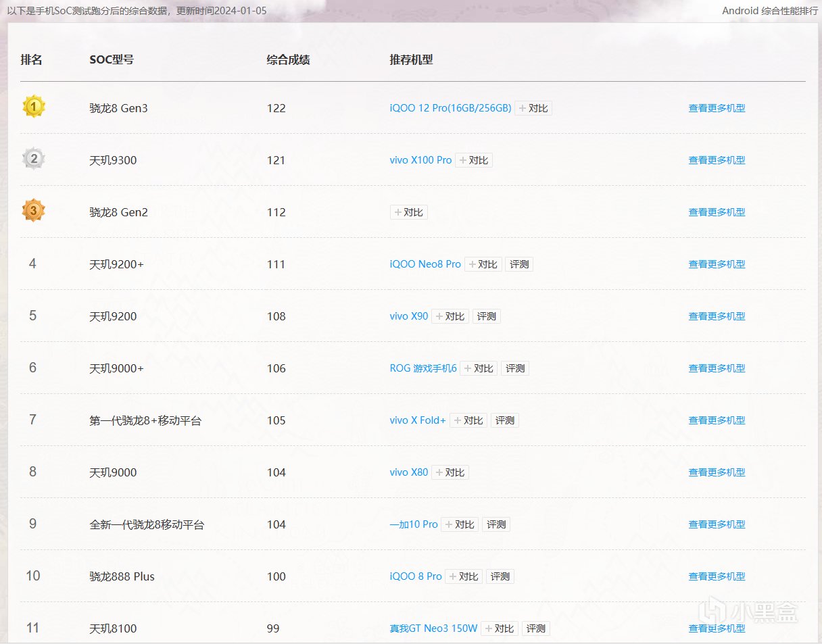Image resolution: width=822 pixels, height=644 pixels.
Task: Click the 推荐机型 column header
Action: pyautogui.click(x=411, y=59)
